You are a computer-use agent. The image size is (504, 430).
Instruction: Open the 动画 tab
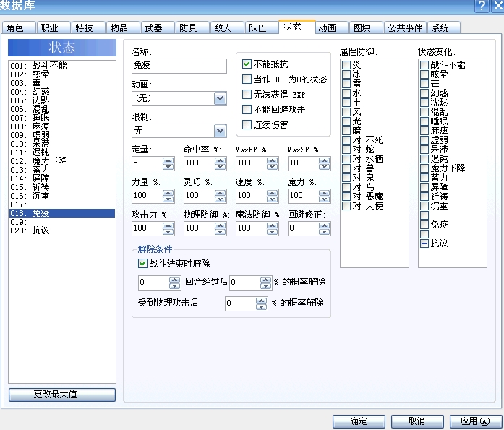point(331,28)
